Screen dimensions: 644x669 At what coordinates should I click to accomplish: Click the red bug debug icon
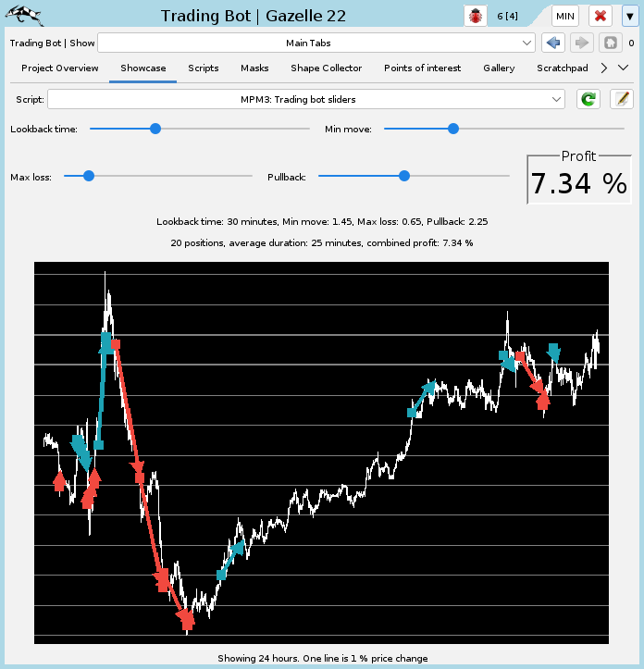pyautogui.click(x=477, y=16)
